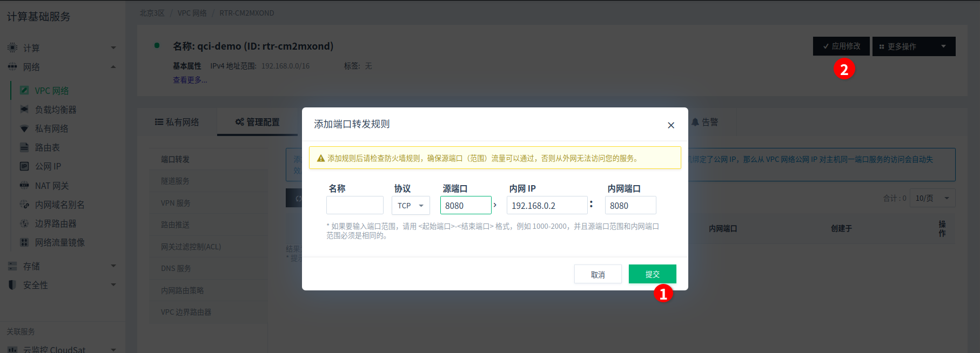The image size is (980, 353).
Task: Click the 负载均衡器 sidebar icon
Action: tap(24, 110)
